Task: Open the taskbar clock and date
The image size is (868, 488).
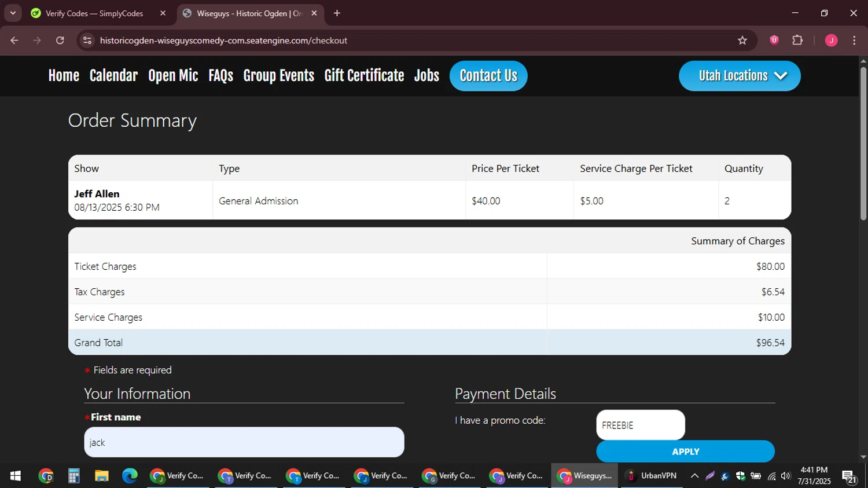Action: click(x=814, y=476)
